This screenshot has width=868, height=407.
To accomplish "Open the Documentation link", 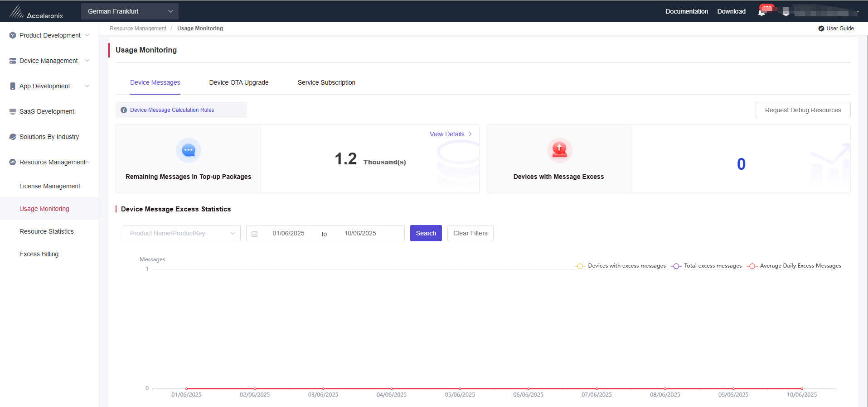I will click(x=687, y=11).
